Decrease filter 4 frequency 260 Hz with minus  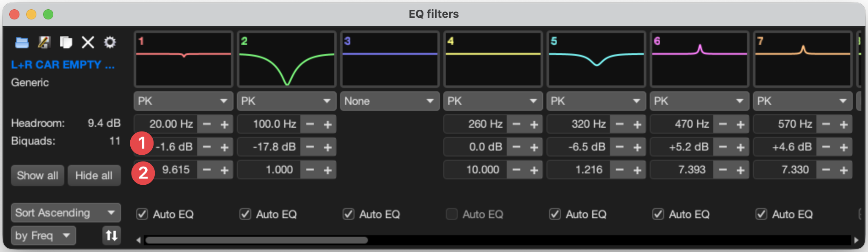(x=516, y=124)
